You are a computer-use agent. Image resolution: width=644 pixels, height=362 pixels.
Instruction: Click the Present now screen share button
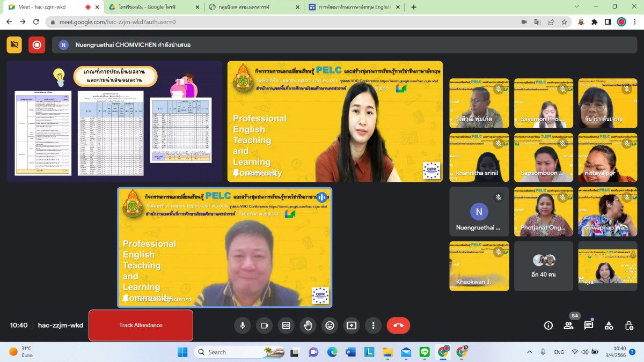352,325
